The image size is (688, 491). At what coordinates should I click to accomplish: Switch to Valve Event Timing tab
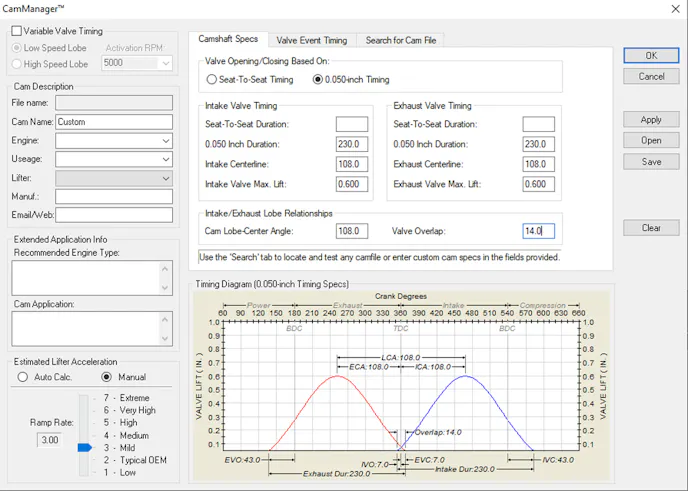(311, 40)
